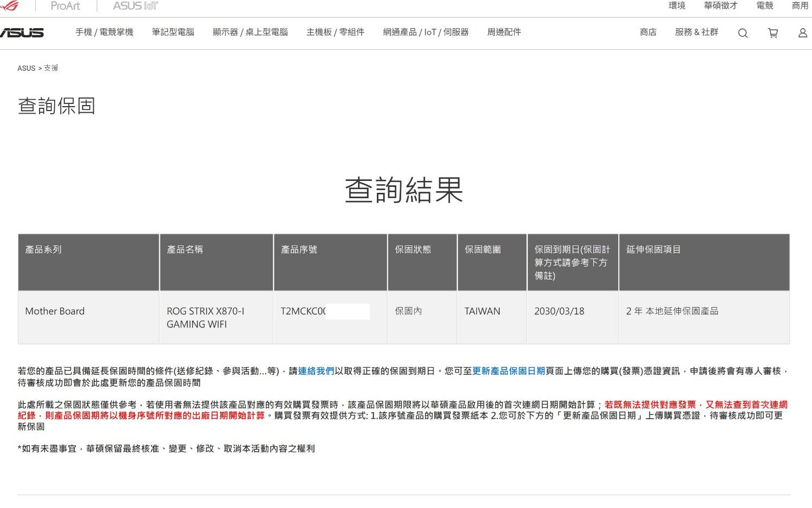Expand 網通產品 / IoT / 伺服器 menu
Screen dimensions: 812x508
(x=425, y=32)
